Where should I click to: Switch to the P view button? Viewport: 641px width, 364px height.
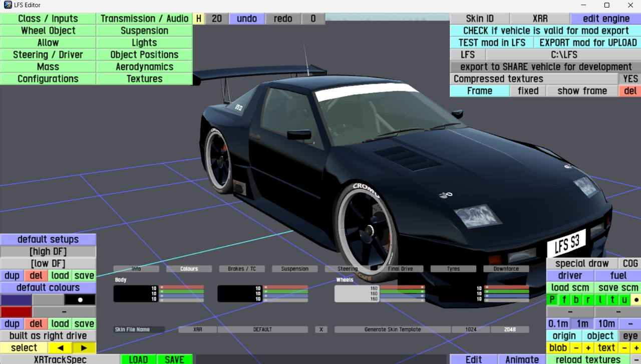(552, 299)
